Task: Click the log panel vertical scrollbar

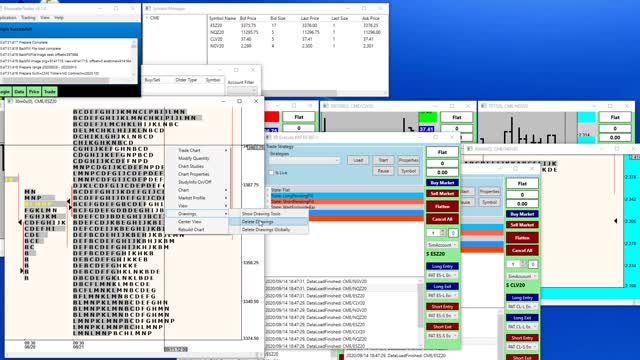Action: (x=420, y=313)
